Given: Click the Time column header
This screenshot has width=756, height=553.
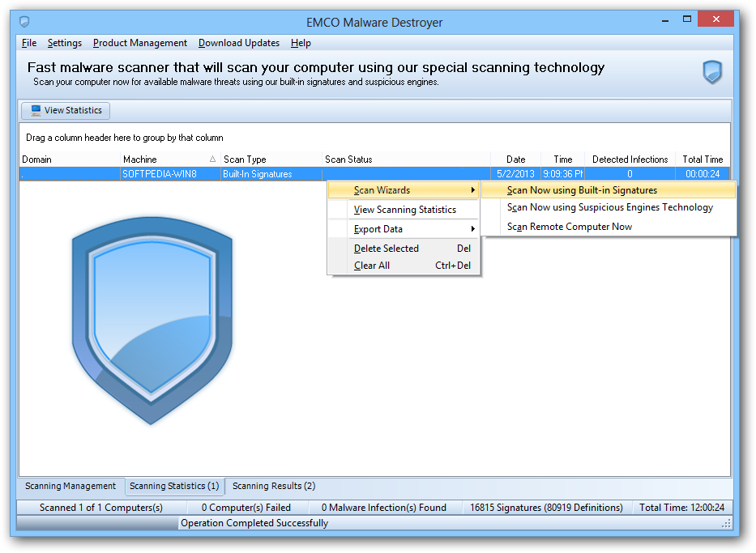Looking at the screenshot, I should [562, 160].
